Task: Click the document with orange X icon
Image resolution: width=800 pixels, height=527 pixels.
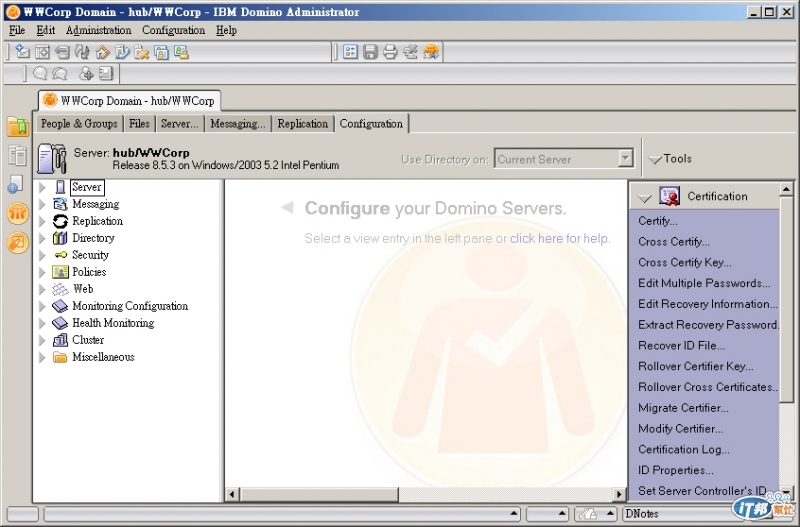Action: 141,52
